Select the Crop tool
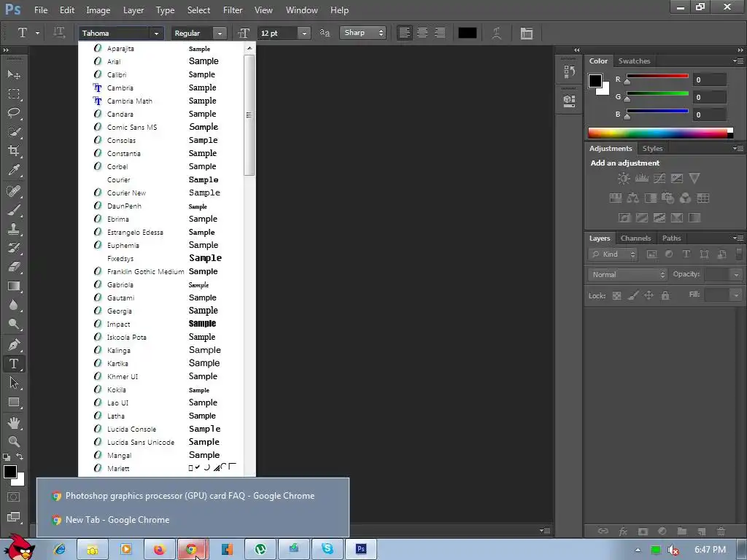Viewport: 747px width, 560px height. coord(14,151)
